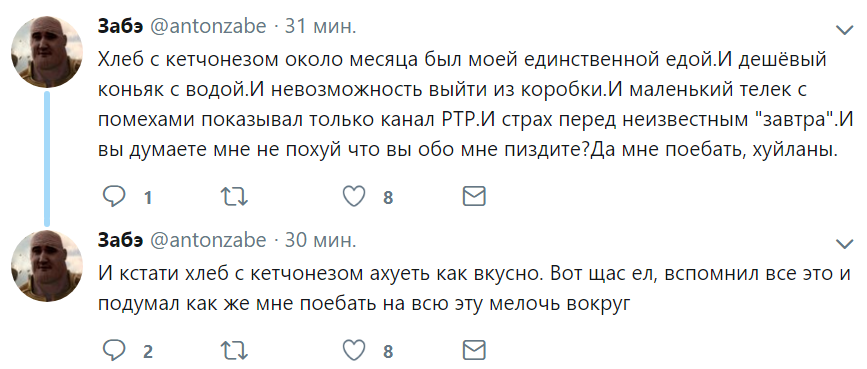Click the second tweet's profile avatar
867x369 pixels.
47,266
